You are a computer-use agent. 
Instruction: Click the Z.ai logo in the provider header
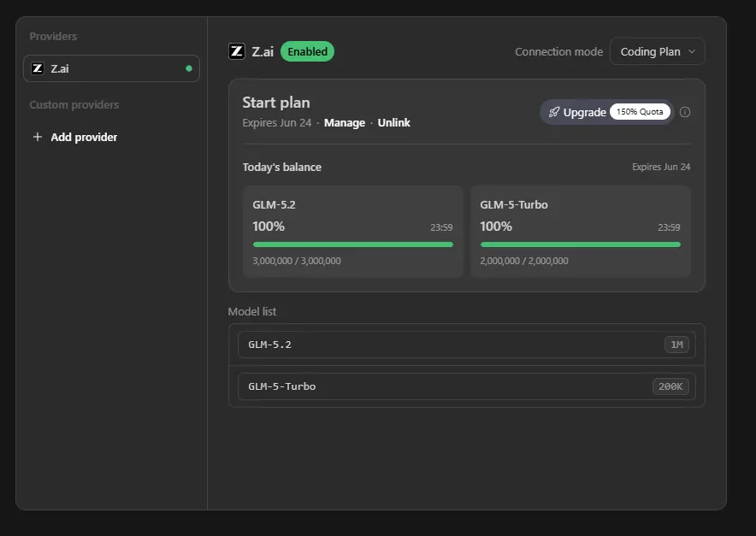tap(237, 51)
